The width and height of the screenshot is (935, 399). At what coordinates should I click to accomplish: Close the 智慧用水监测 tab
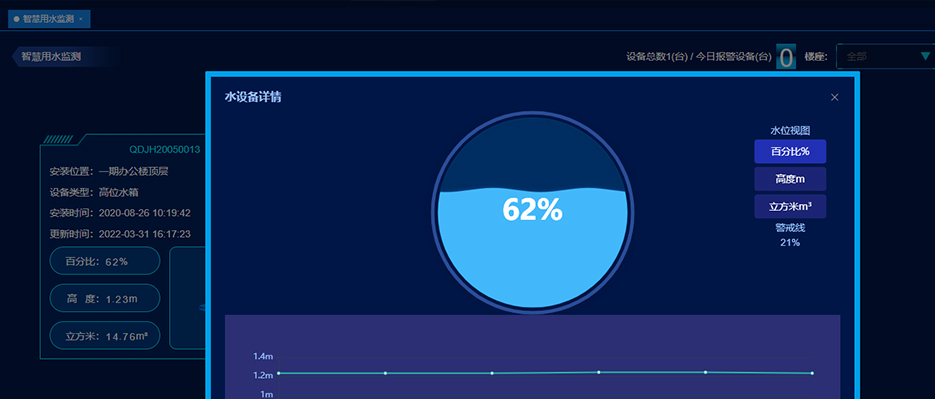tap(81, 19)
